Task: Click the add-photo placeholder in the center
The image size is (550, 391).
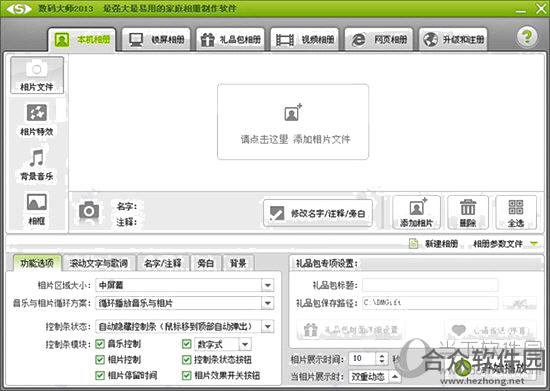Action: pyautogui.click(x=293, y=122)
